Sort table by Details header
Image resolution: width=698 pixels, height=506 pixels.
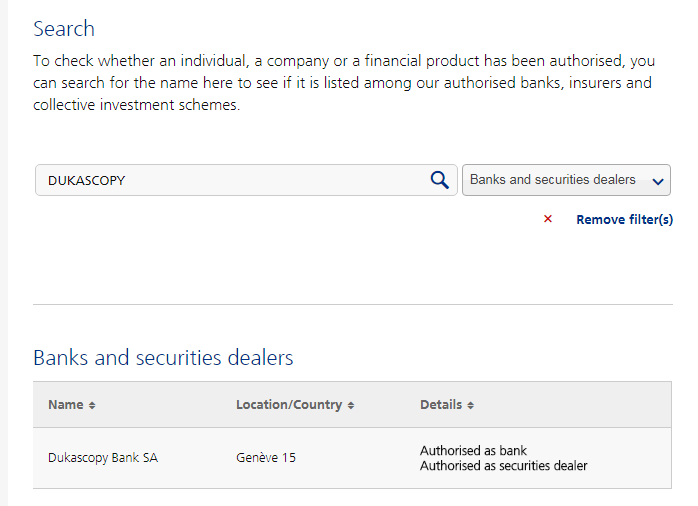441,405
